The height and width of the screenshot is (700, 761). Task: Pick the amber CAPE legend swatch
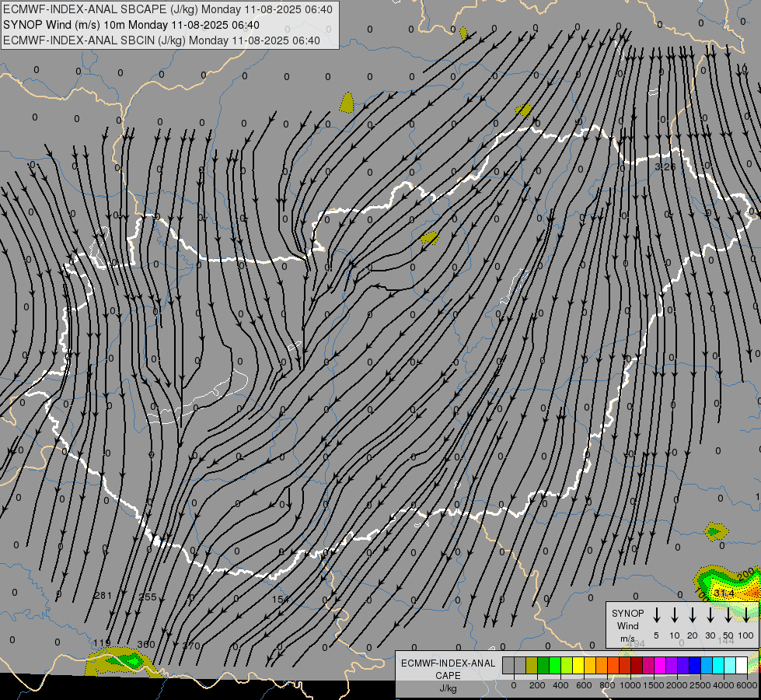590,665
